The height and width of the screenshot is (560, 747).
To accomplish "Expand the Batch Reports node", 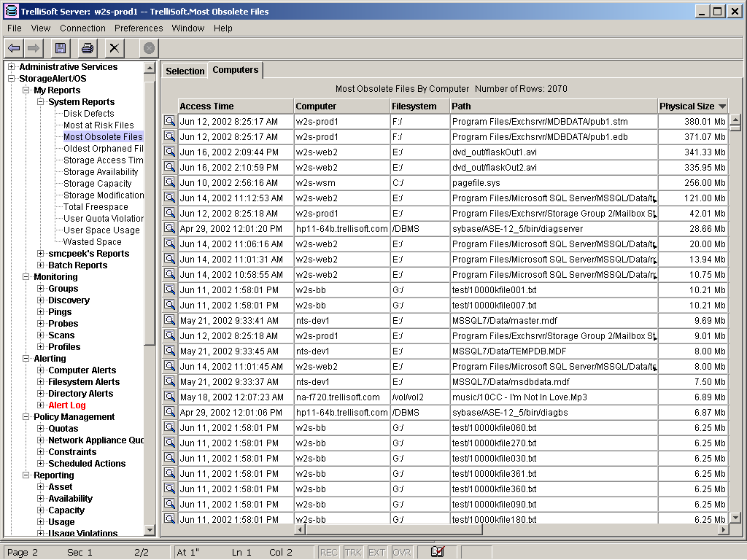I will 41,265.
